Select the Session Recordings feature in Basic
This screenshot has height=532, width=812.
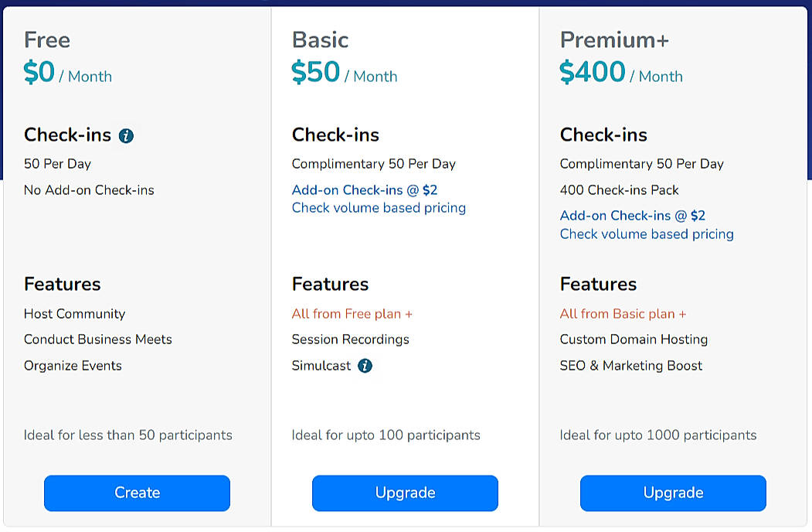tap(351, 339)
